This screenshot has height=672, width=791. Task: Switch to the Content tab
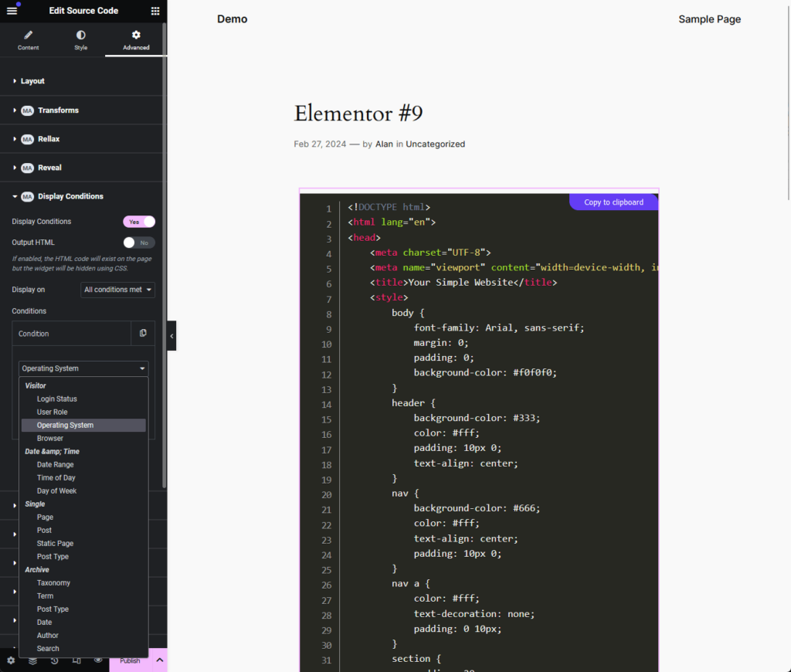click(29, 40)
